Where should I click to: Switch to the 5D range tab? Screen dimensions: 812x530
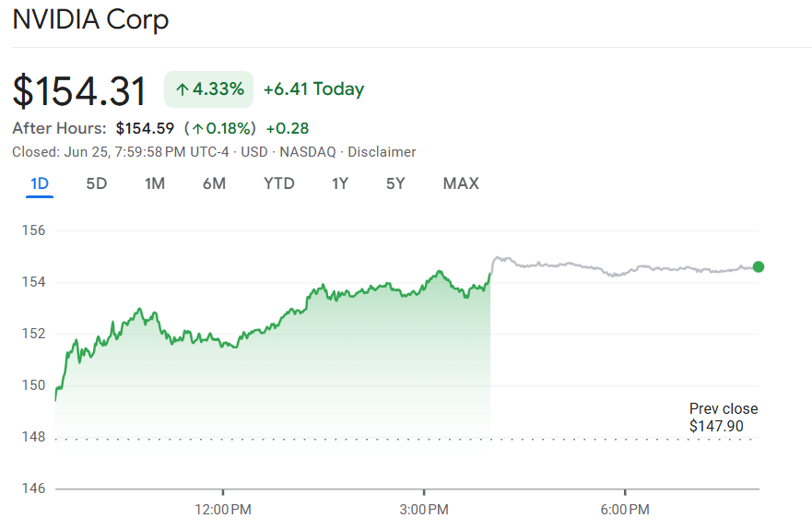pyautogui.click(x=97, y=183)
